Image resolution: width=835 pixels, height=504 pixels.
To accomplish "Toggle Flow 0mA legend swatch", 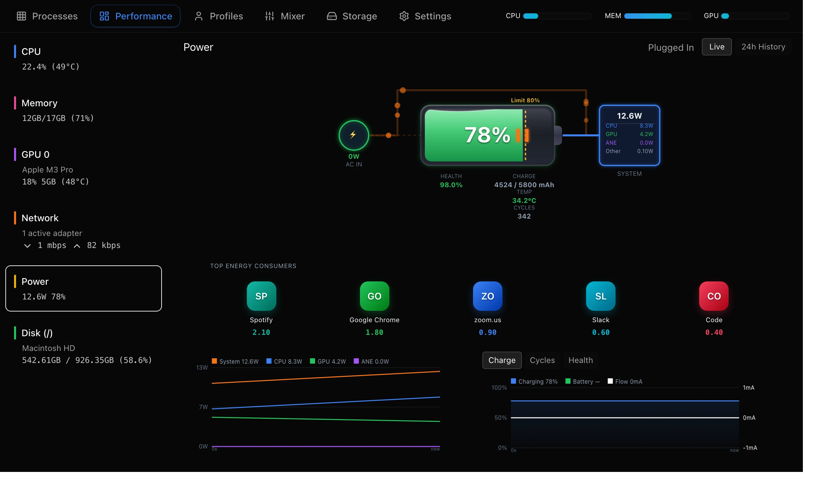I will click(x=610, y=381).
